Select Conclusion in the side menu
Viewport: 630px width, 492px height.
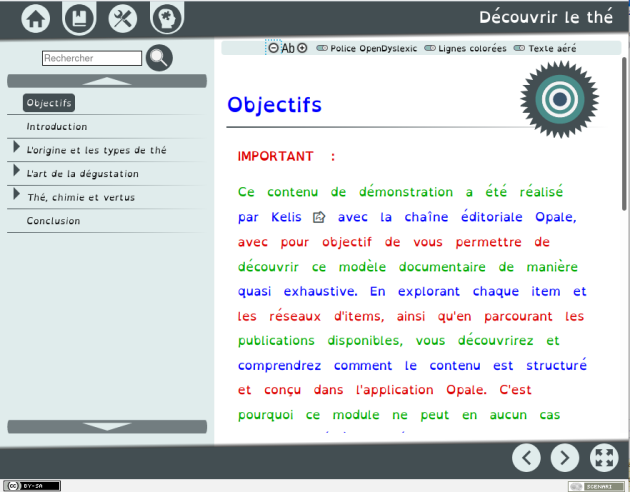point(53,221)
